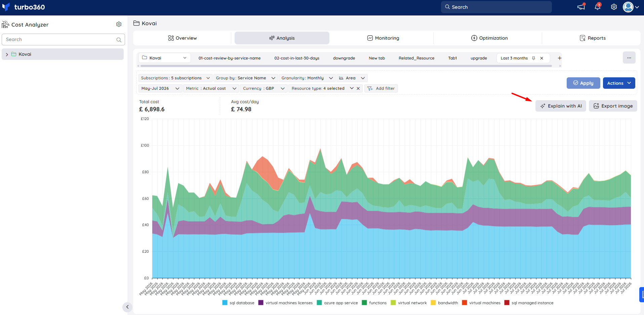Toggle azure app service legend entry
Image resolution: width=644 pixels, height=315 pixels.
click(x=337, y=303)
